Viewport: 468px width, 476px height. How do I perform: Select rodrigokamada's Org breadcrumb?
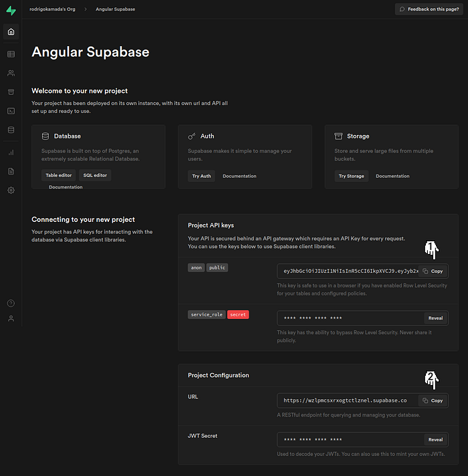52,9
